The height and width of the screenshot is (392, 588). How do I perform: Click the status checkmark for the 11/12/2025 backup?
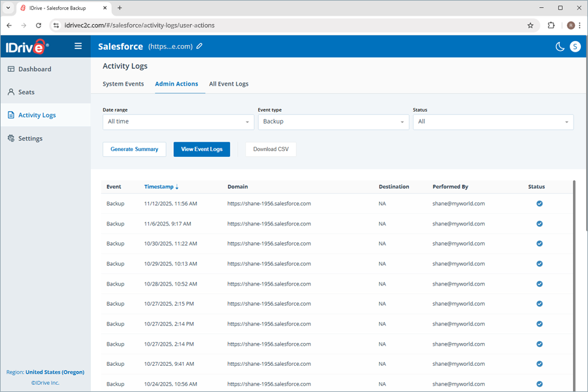pyautogui.click(x=540, y=204)
